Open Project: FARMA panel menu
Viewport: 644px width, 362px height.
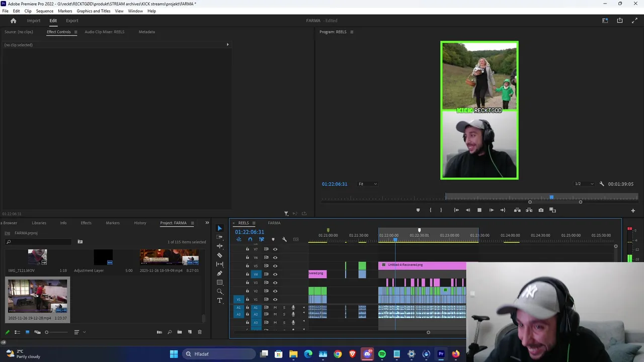192,223
